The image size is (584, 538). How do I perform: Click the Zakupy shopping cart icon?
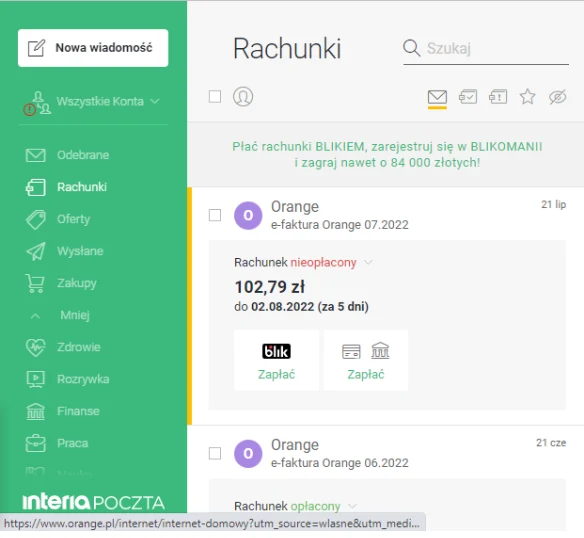click(x=35, y=283)
